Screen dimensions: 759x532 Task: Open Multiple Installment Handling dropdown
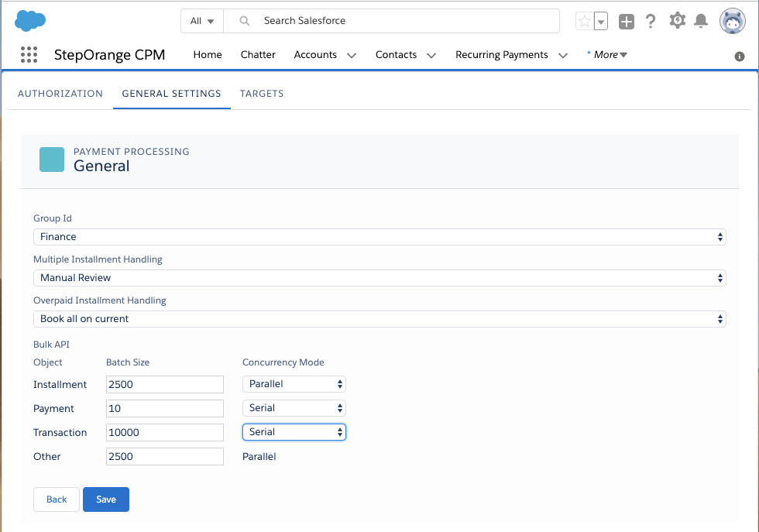(379, 278)
